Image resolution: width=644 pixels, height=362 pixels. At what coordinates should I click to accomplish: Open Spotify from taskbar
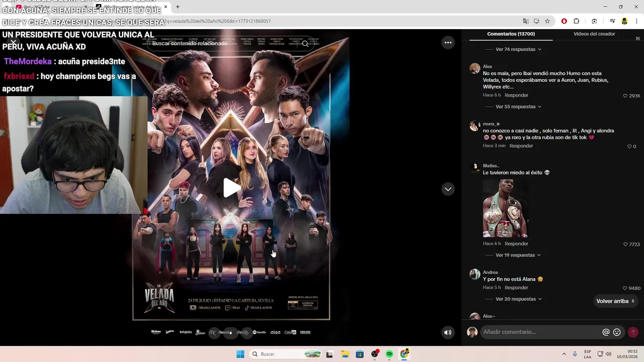(x=389, y=354)
